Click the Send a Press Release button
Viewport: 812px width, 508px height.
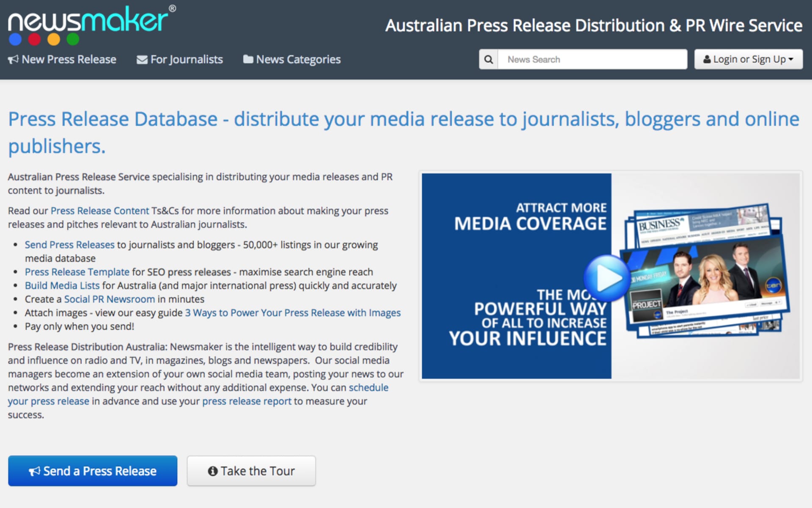tap(93, 471)
